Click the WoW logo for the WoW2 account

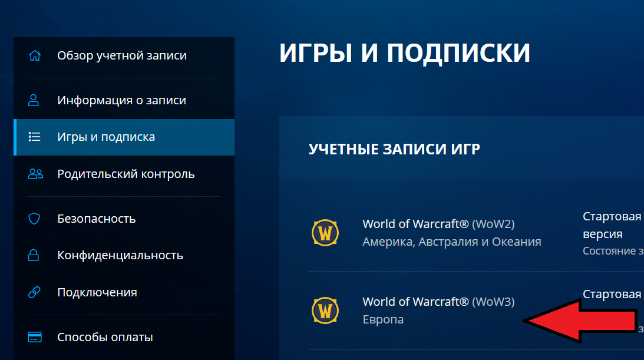(x=325, y=233)
